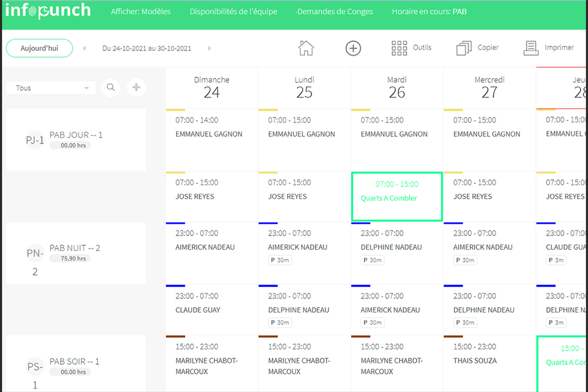Click P 30m badge on Tuesday Aimerick Nadeau
Screen dimensions: 588x392
point(372,323)
